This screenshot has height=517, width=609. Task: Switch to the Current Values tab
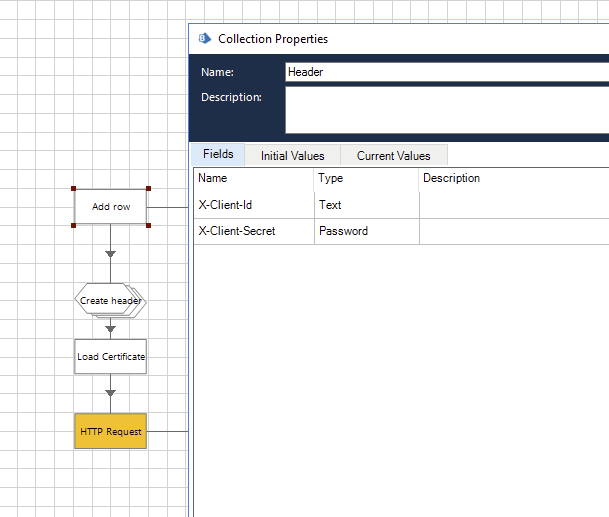(393, 156)
